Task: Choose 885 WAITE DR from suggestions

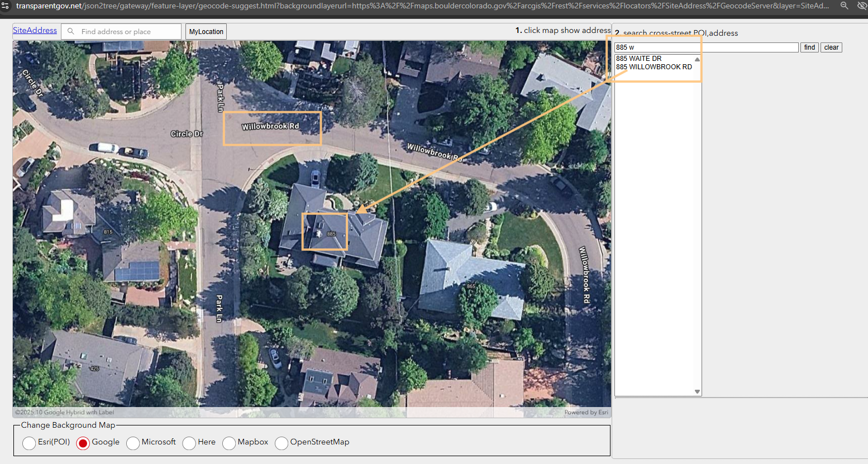Action: pos(638,59)
